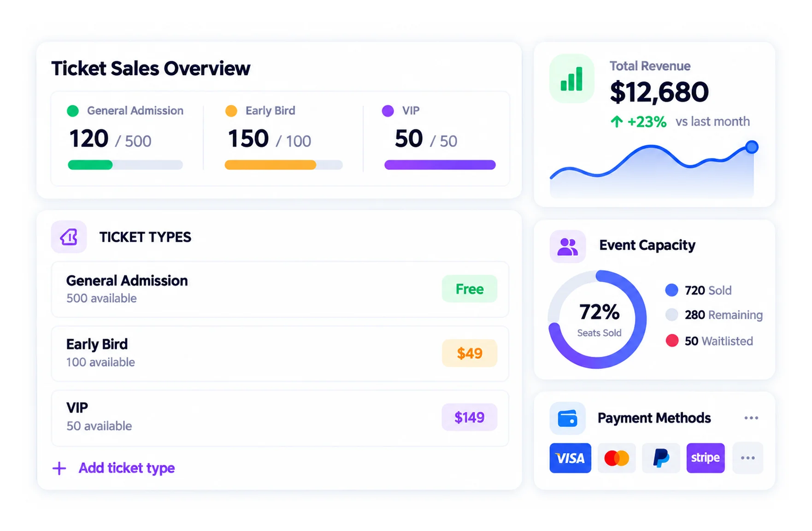Click the Event Capacity people icon

[568, 247]
